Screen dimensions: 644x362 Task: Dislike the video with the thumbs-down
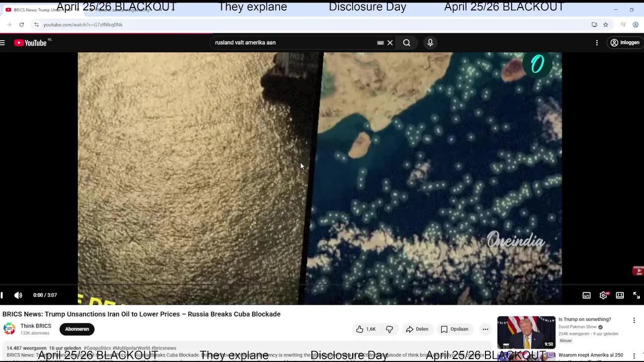pos(389,329)
